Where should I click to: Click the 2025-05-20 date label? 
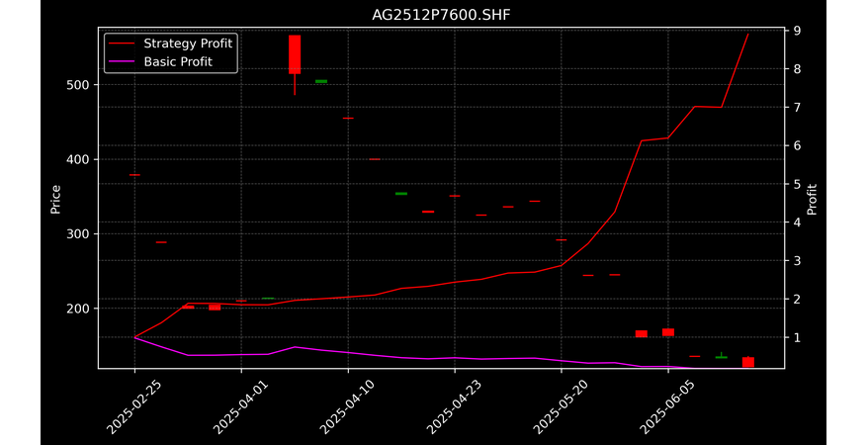[561, 405]
